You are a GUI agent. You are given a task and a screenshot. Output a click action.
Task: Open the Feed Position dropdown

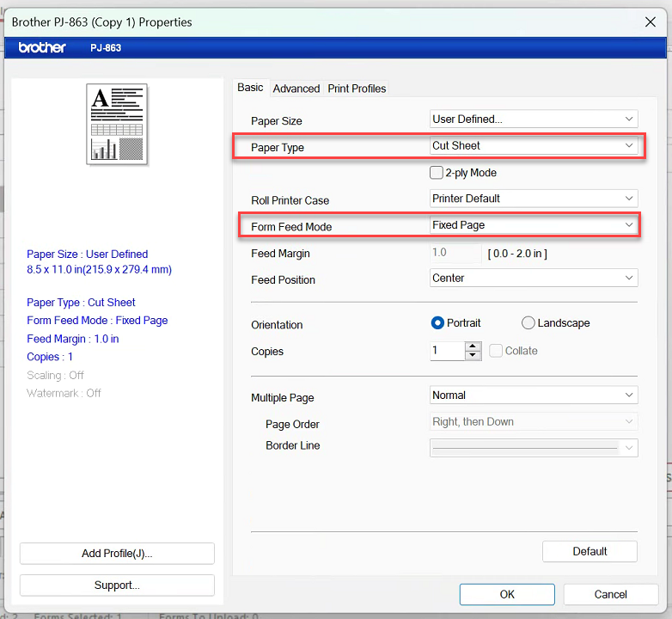tap(533, 279)
